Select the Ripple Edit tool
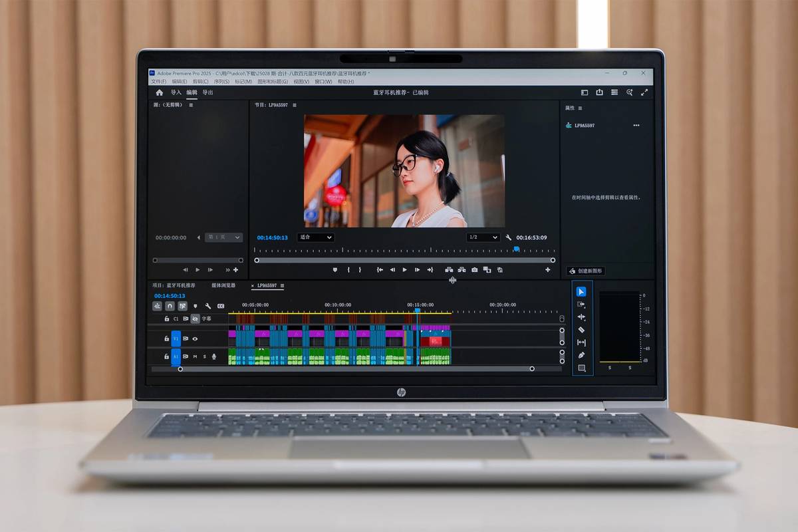Screen dimensions: 798x532 coord(581,317)
